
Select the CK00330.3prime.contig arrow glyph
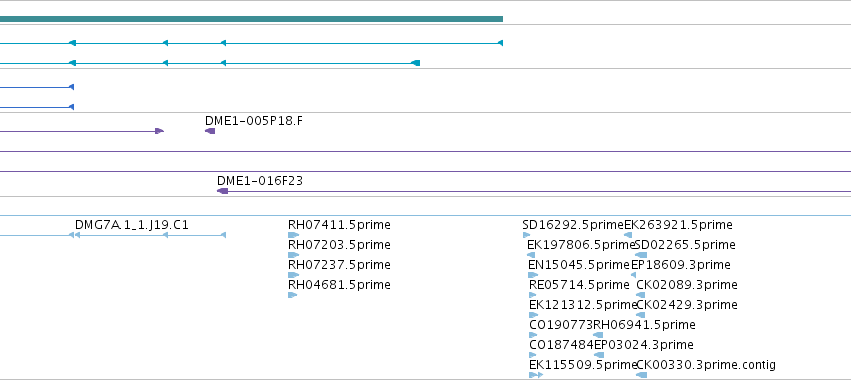641,375
